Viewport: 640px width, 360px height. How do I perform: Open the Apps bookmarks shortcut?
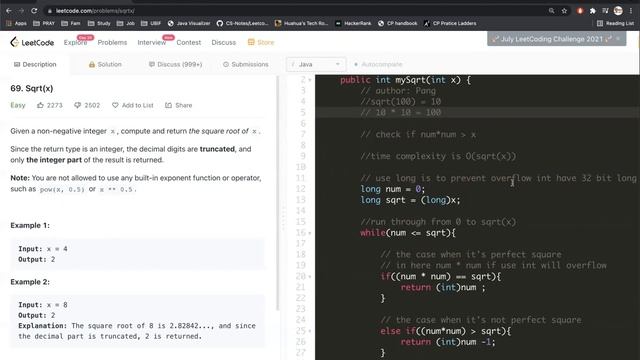[16, 23]
